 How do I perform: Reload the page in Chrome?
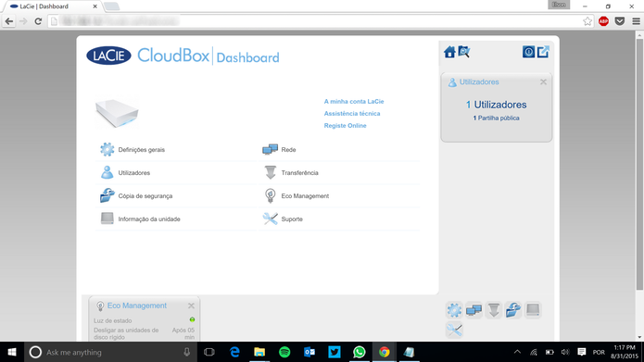click(x=38, y=21)
